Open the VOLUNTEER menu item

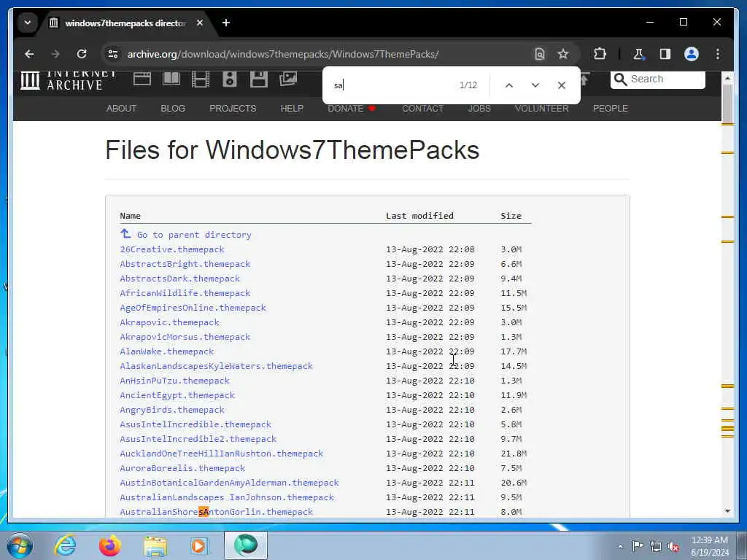(541, 108)
